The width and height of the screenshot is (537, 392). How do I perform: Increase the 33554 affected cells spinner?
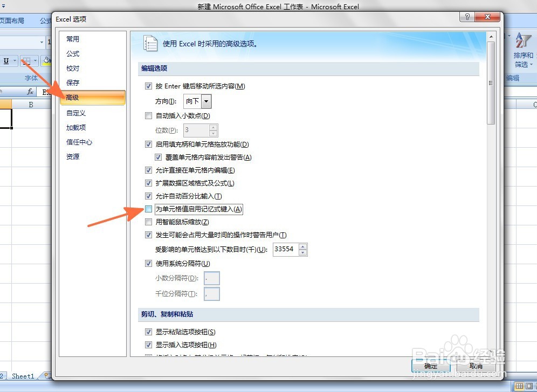click(302, 246)
